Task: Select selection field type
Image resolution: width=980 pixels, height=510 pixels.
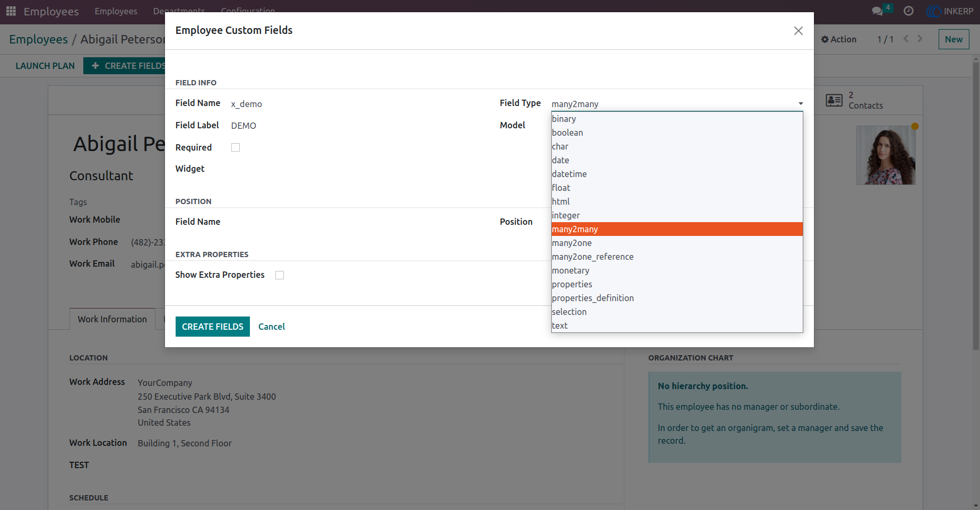Action: (x=677, y=312)
